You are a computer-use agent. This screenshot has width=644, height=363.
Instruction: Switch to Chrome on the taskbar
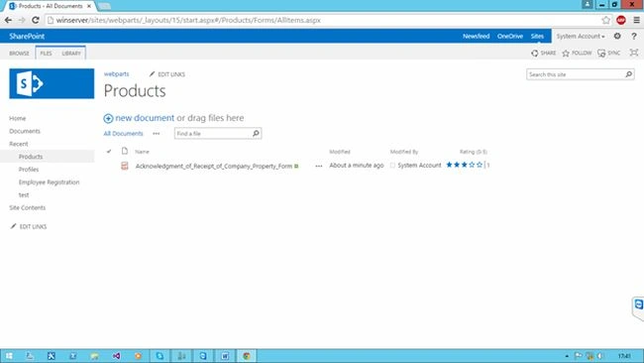pyautogui.click(x=247, y=356)
